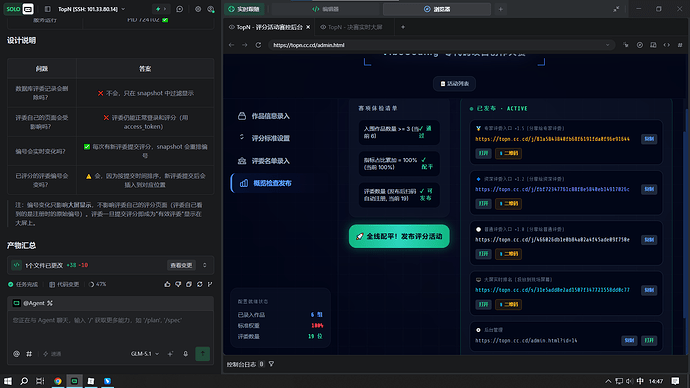Screen dimensions: 690x388
Task: Give thumbs down to the agent reply
Action: point(178,285)
